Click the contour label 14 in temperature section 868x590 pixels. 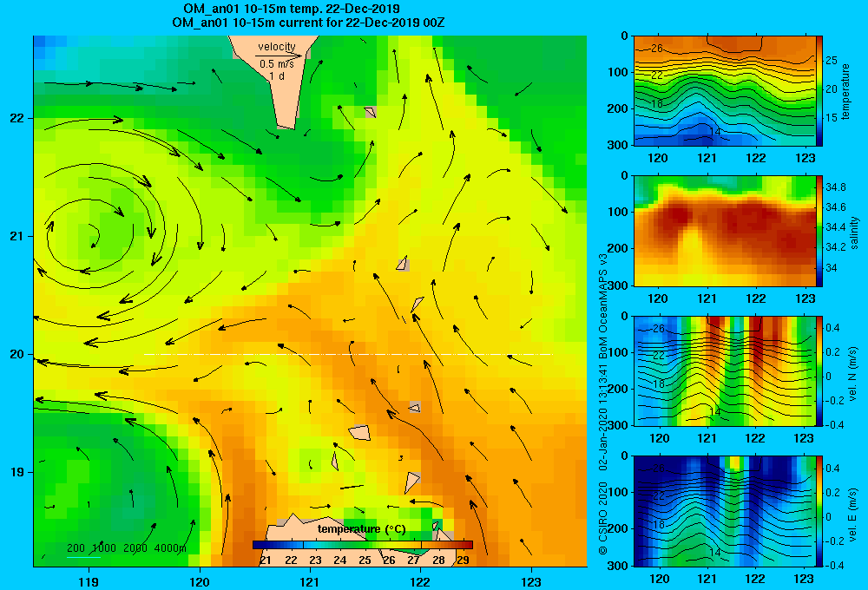714,132
